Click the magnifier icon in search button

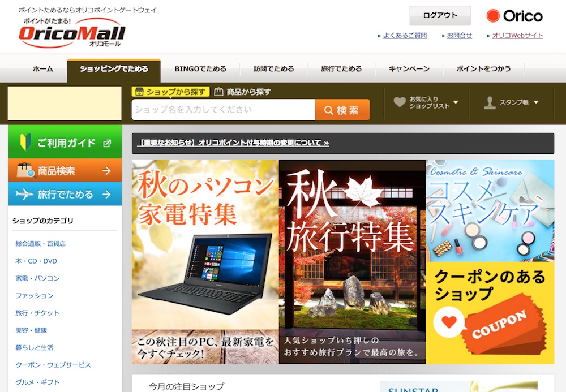pos(328,110)
